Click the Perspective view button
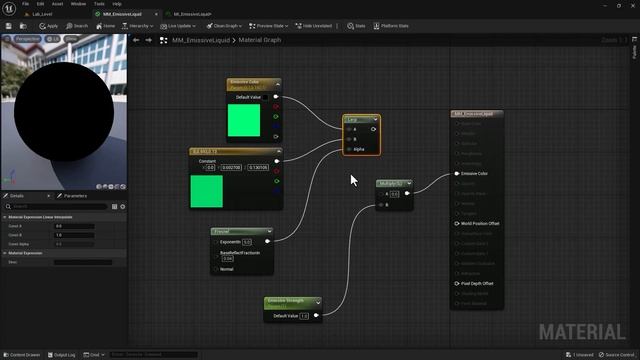 coord(27,39)
